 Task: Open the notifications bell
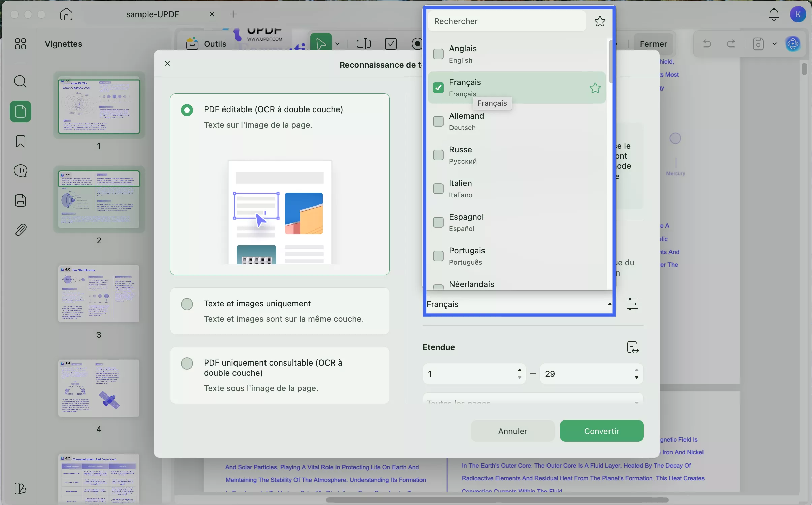click(x=774, y=14)
